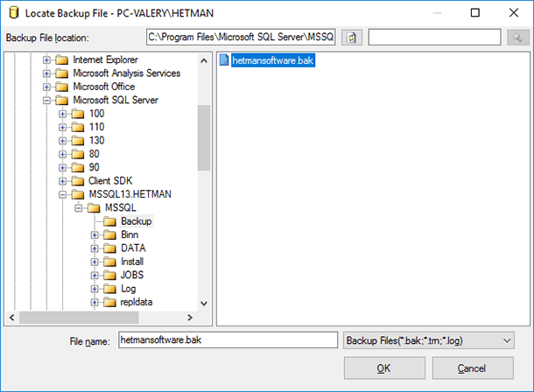Click the tree's scroll down arrow
Image resolution: width=534 pixels, height=392 pixels.
click(204, 303)
